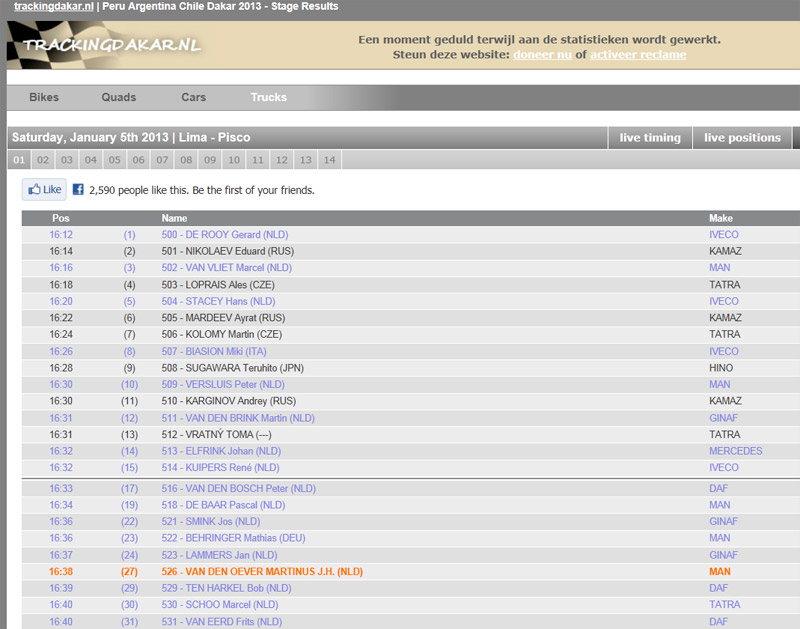Click position (27) in highlighted row

[x=130, y=572]
